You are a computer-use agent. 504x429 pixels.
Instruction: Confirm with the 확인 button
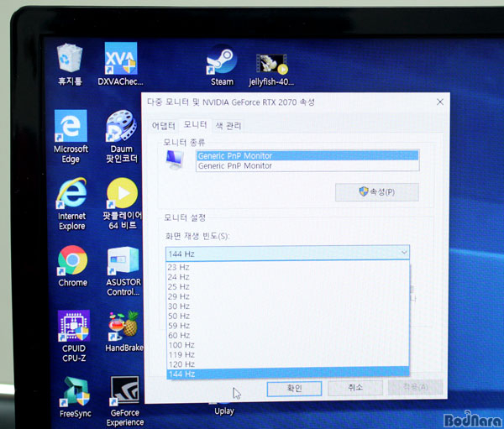294,389
